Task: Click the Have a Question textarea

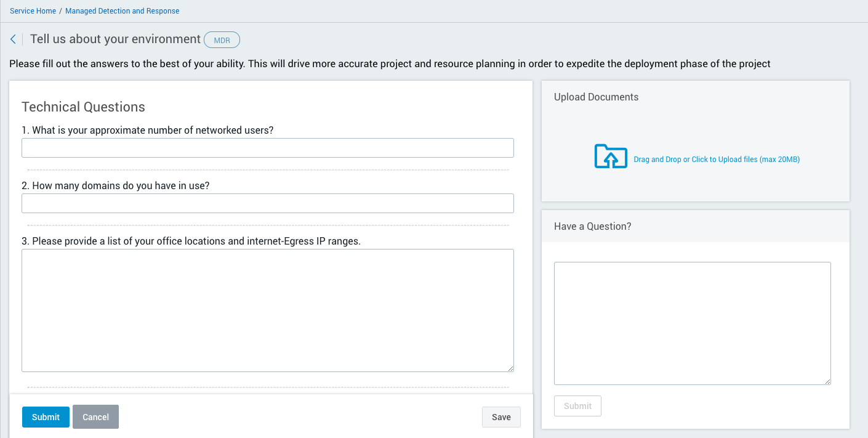Action: 693,323
